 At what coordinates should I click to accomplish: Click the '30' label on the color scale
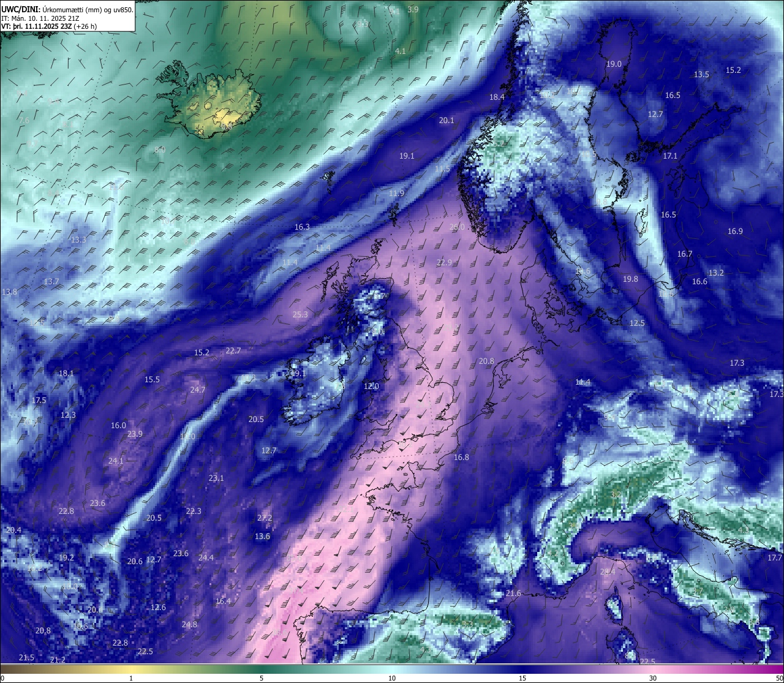click(653, 678)
